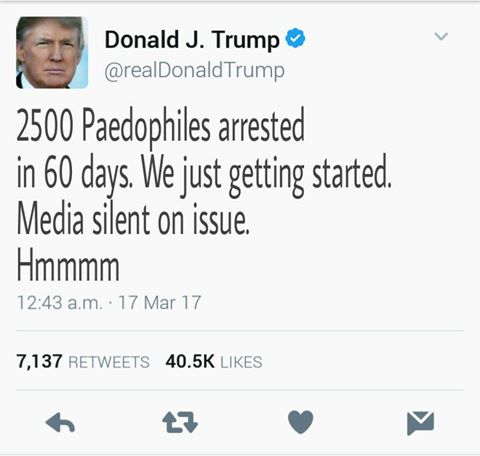
Task: Click the word 'Hmmmm' in the tweet
Action: click(x=68, y=266)
